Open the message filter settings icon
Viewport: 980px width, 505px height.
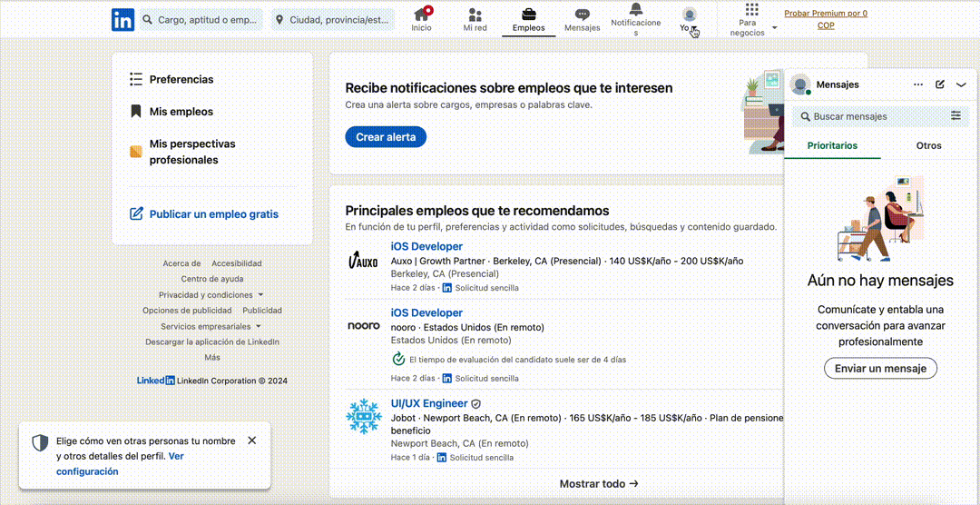tap(955, 115)
